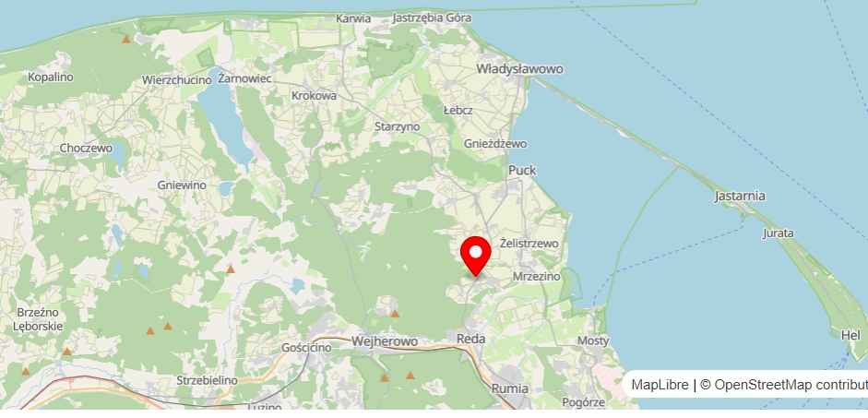Click the peak triangle just north of Wejherowo
868x418 pixels.
tap(395, 314)
